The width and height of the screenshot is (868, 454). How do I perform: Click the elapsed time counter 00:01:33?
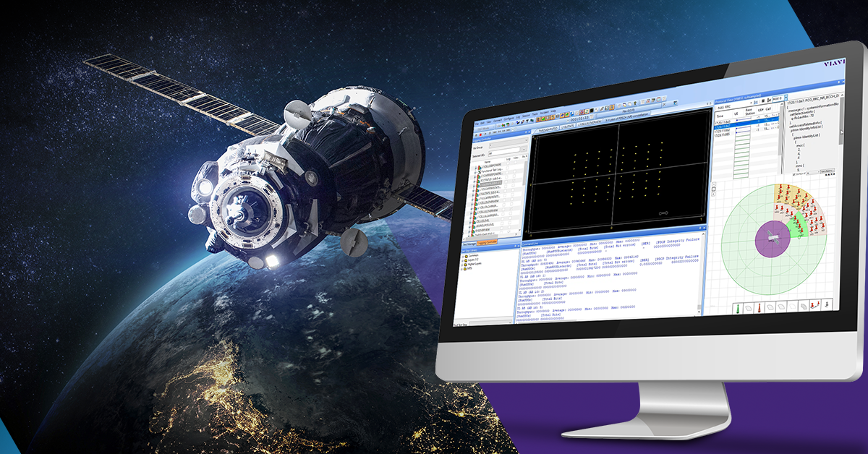(579, 117)
